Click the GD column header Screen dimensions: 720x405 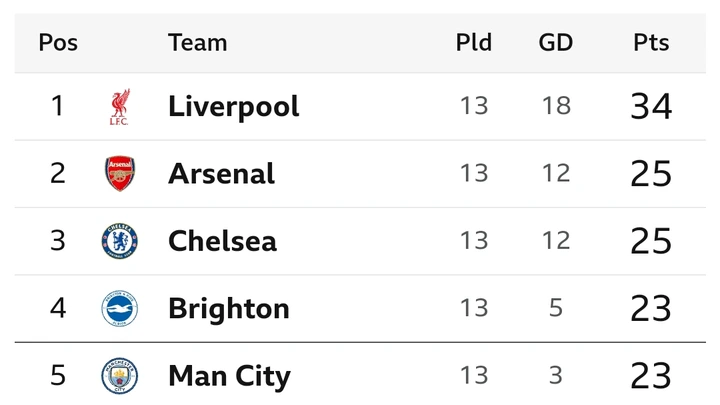point(556,43)
